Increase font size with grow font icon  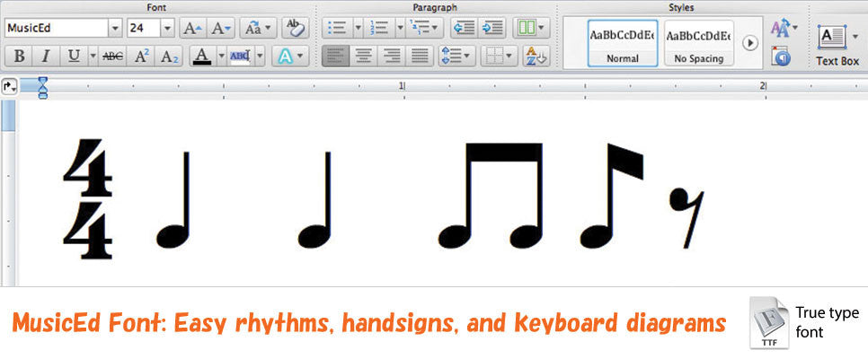pos(192,28)
